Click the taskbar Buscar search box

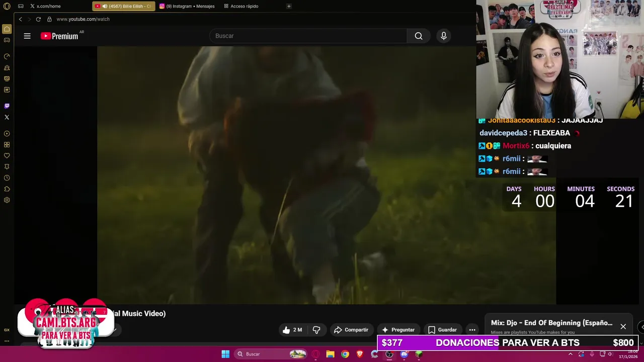click(x=272, y=354)
